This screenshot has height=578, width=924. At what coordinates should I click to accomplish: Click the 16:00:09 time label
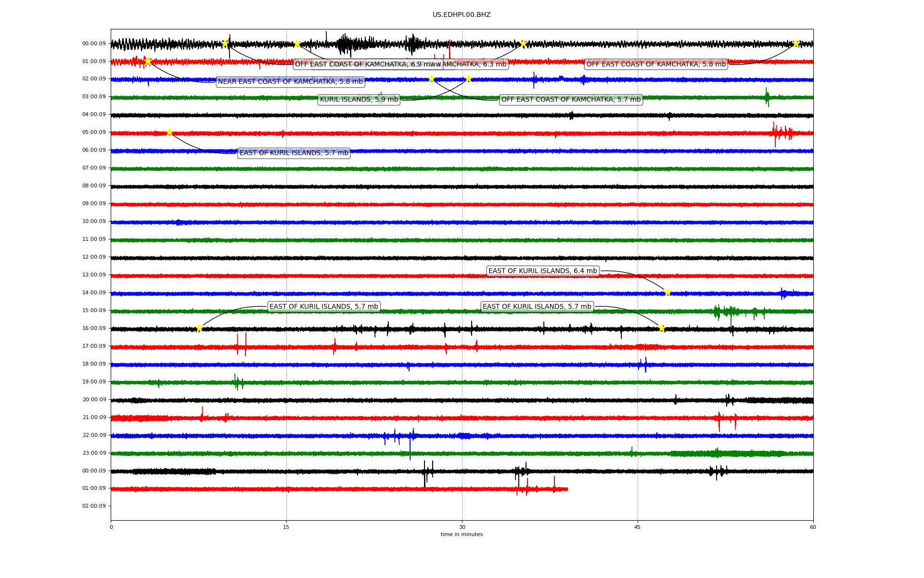click(94, 328)
